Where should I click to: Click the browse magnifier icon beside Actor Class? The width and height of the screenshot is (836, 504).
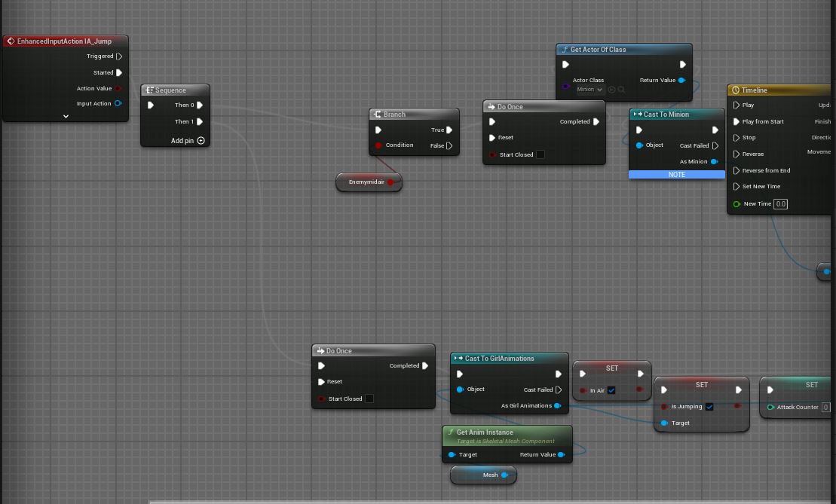(622, 90)
